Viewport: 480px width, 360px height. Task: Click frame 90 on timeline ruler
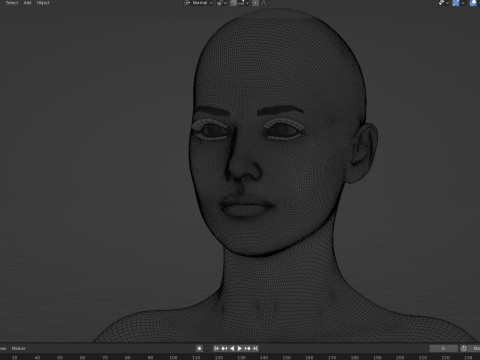coord(150,357)
